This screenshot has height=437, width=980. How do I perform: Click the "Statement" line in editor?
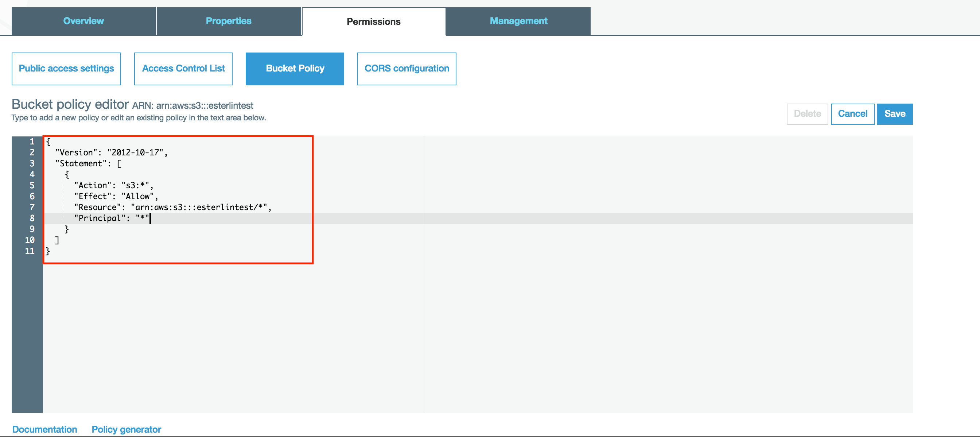(x=88, y=164)
